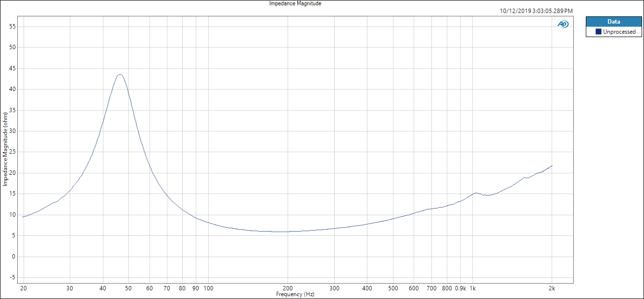The height and width of the screenshot is (299, 644).
Task: Click the timestamp 10/12/2019 3:03:05.289 PM
Action: click(536, 11)
